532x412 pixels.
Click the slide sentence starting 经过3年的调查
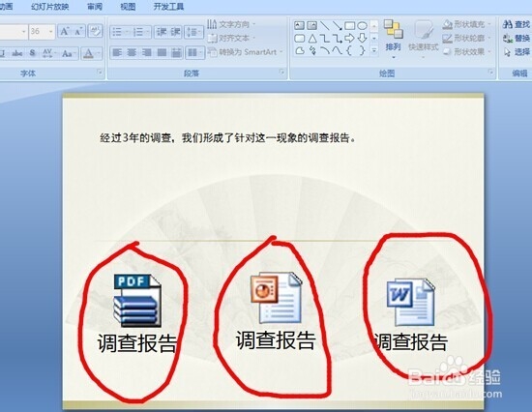click(x=227, y=137)
